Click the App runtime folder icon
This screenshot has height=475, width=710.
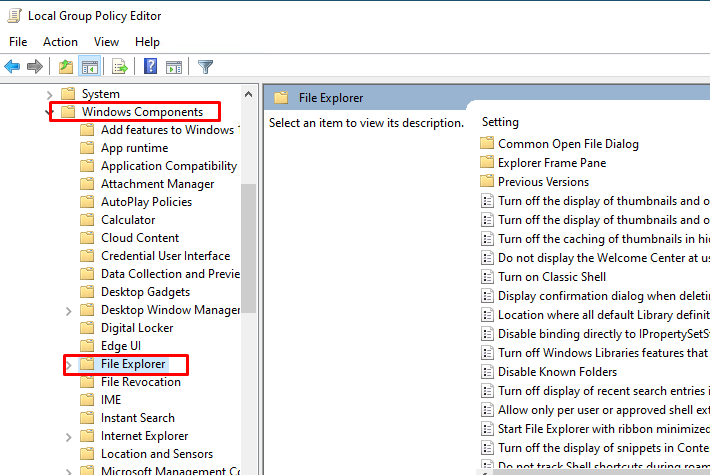coord(87,148)
